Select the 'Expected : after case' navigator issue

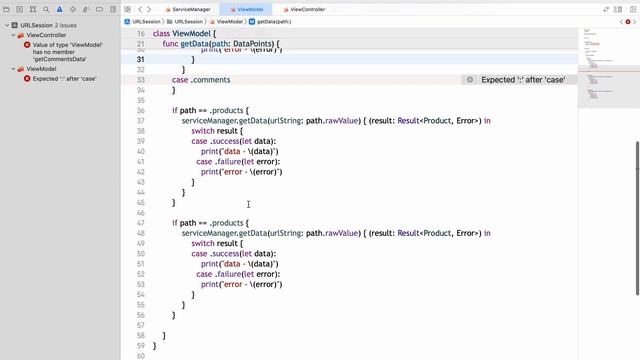click(x=64, y=79)
